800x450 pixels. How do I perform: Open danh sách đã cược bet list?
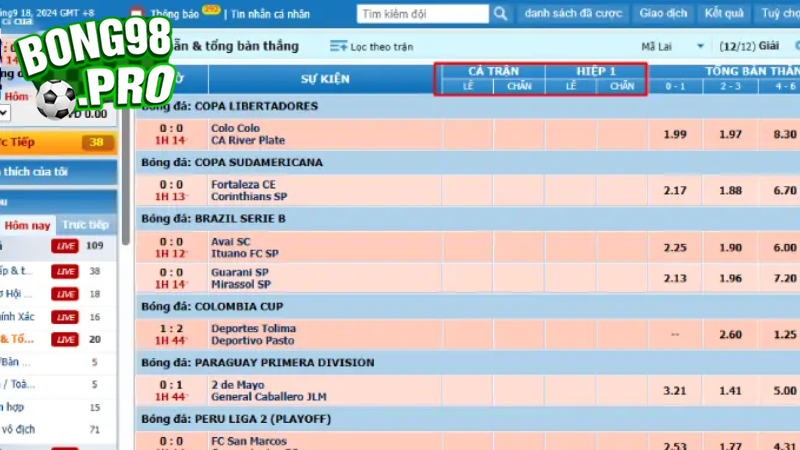tap(574, 14)
